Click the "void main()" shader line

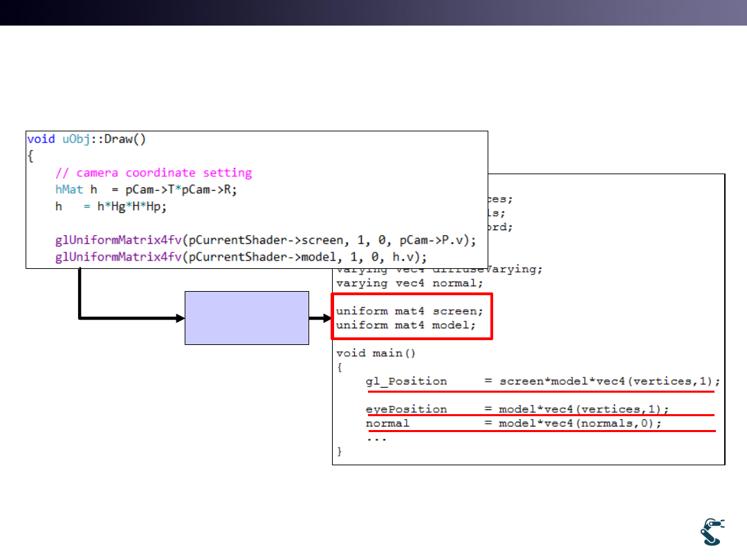point(376,353)
